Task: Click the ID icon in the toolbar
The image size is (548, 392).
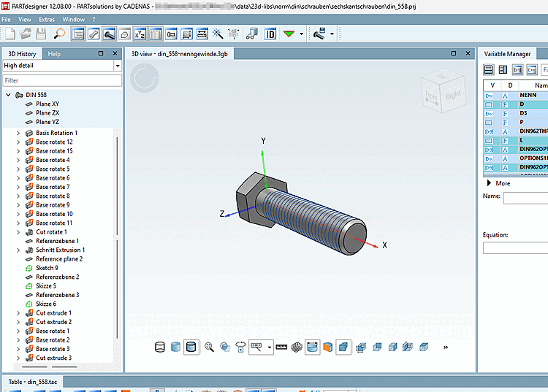Action: (x=270, y=34)
